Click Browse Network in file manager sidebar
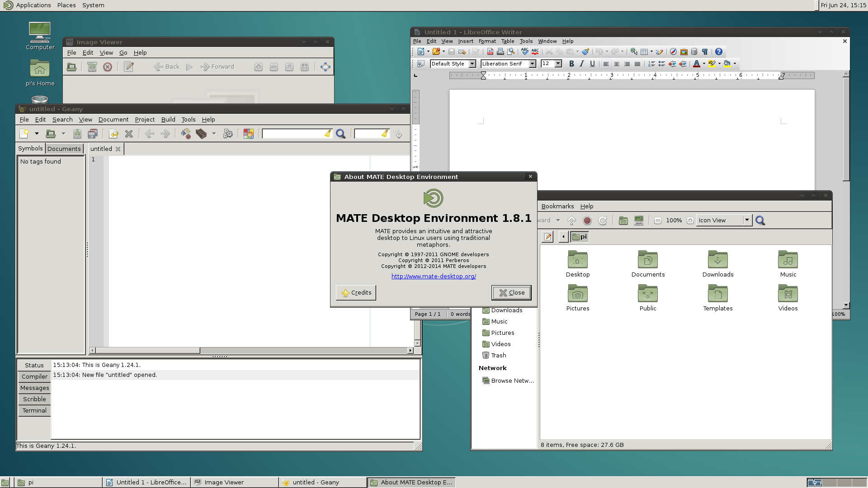868x488 pixels. [508, 381]
